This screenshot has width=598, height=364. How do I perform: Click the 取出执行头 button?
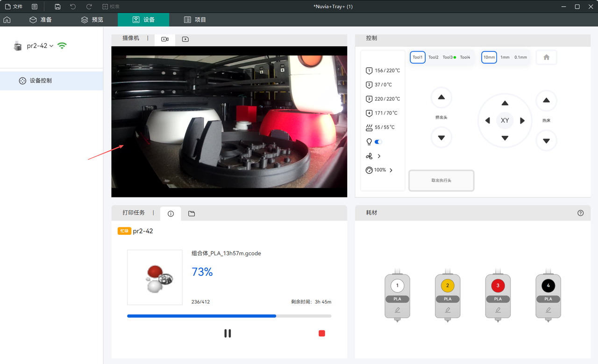click(x=441, y=181)
